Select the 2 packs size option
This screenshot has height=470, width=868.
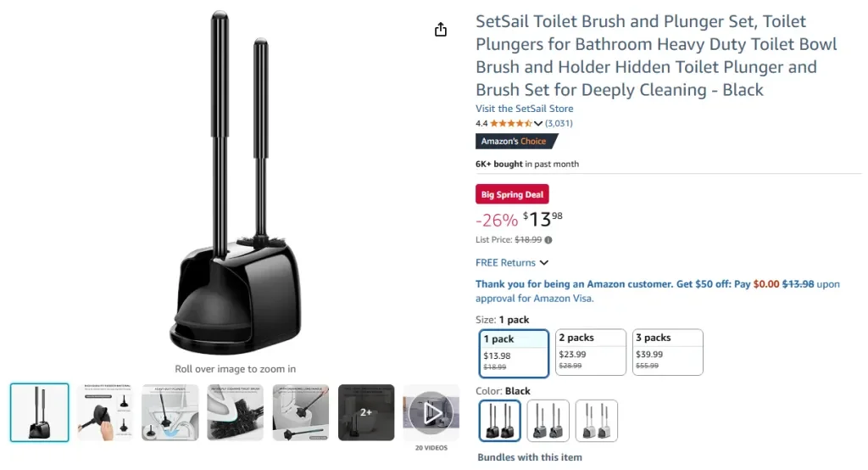(590, 352)
